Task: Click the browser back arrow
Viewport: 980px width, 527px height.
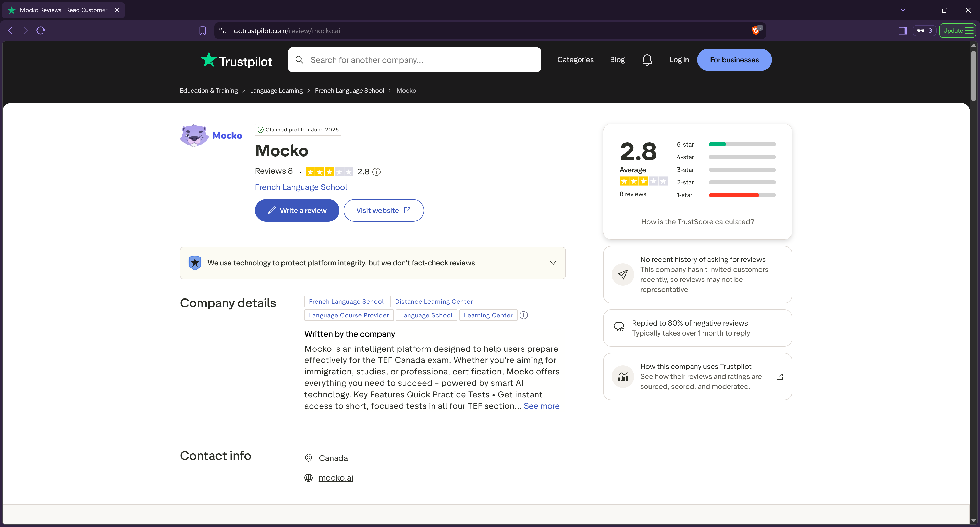Action: (x=11, y=30)
